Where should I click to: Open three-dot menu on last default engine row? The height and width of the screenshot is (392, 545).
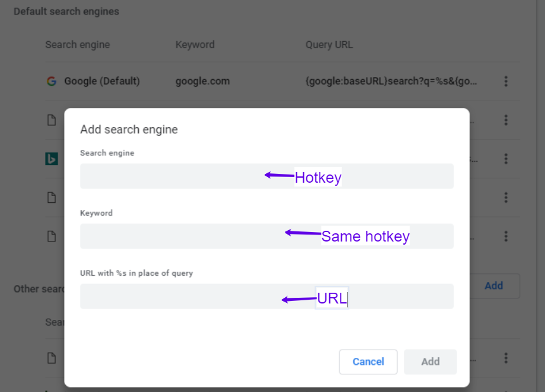pos(506,236)
